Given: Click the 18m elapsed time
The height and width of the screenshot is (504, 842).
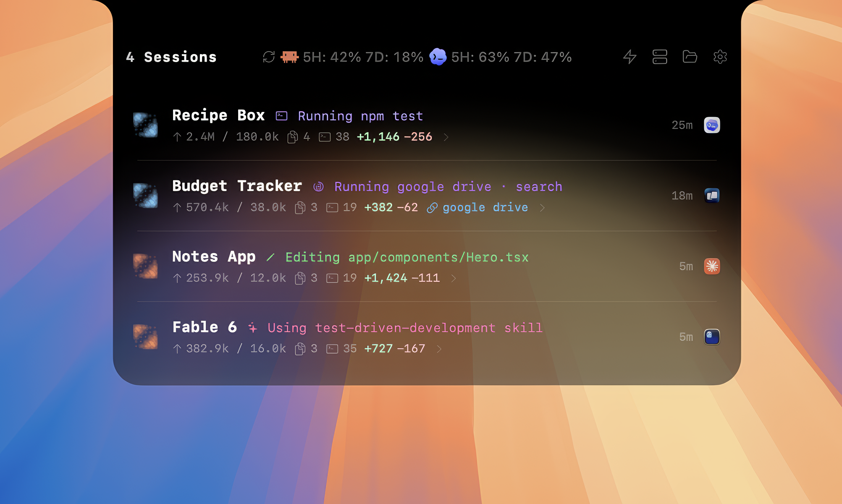Looking at the screenshot, I should pyautogui.click(x=682, y=196).
